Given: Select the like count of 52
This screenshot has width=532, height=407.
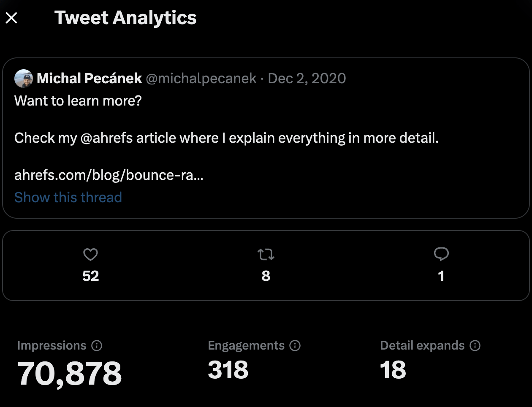Looking at the screenshot, I should tap(90, 276).
